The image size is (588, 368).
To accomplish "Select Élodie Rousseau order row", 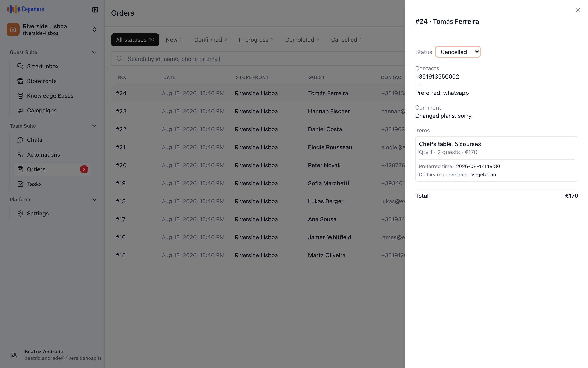I will coord(258,147).
